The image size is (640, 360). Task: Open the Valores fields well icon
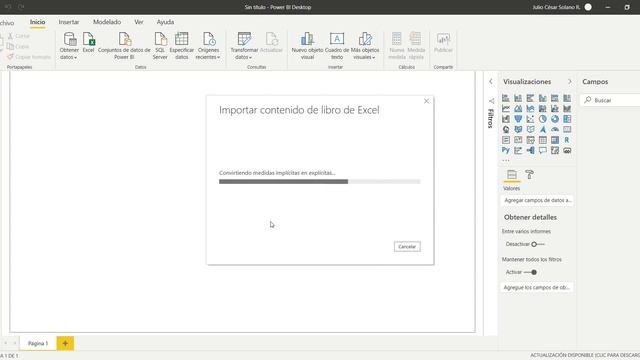(x=512, y=175)
